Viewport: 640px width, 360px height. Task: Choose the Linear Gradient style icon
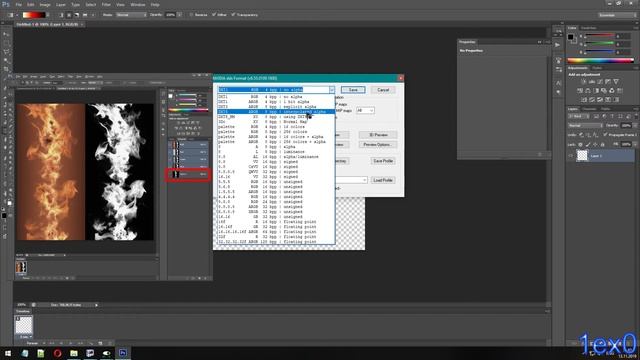coord(61,15)
